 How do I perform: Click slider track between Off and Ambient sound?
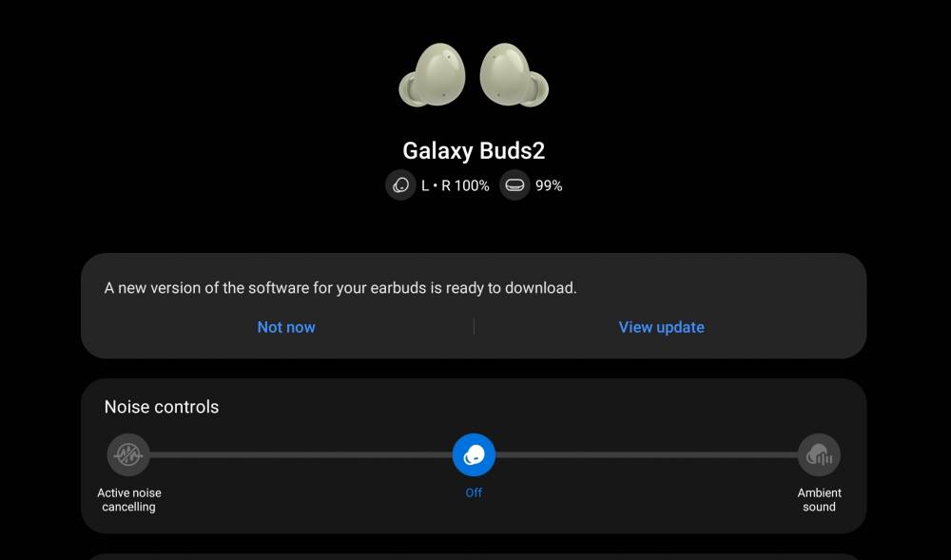(x=647, y=454)
